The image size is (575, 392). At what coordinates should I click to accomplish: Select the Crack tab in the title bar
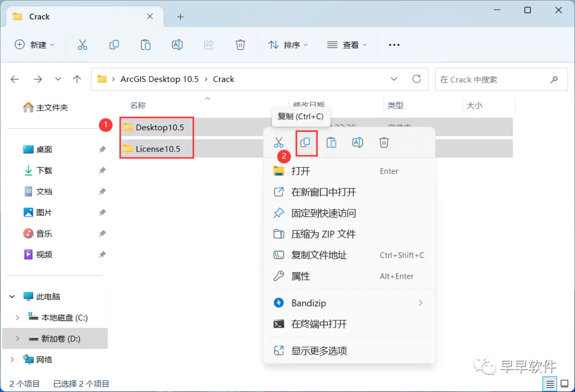click(x=85, y=17)
